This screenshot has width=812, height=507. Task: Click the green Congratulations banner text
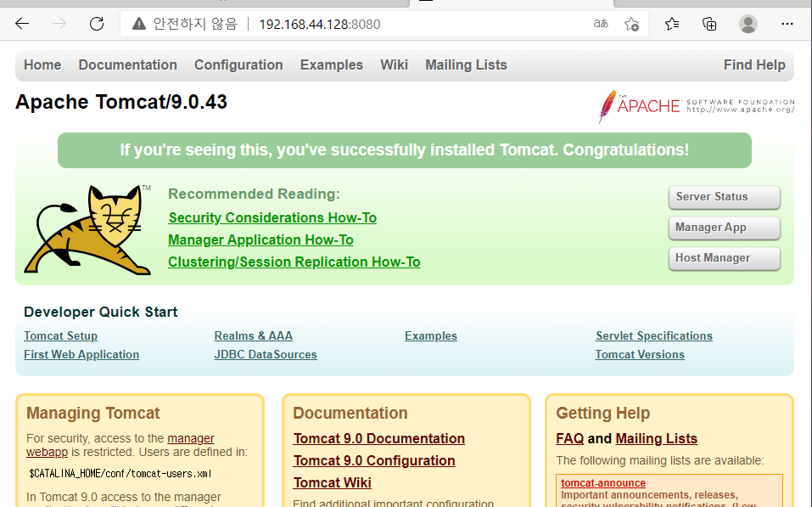pyautogui.click(x=405, y=149)
